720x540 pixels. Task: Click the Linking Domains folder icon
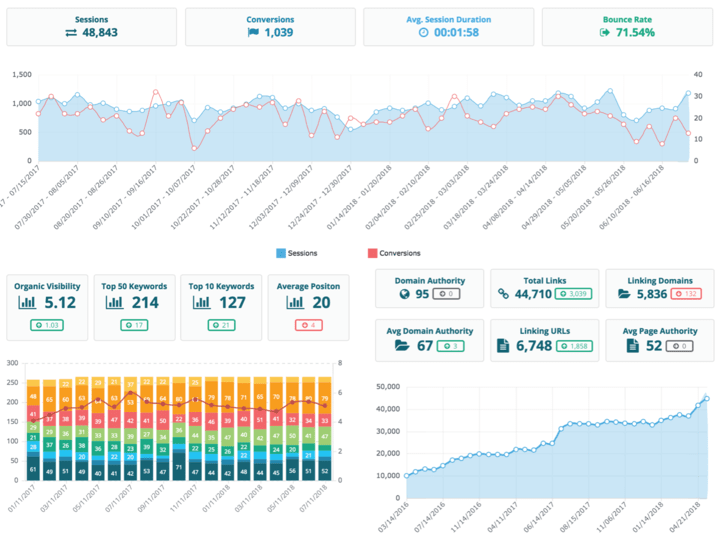(625, 295)
